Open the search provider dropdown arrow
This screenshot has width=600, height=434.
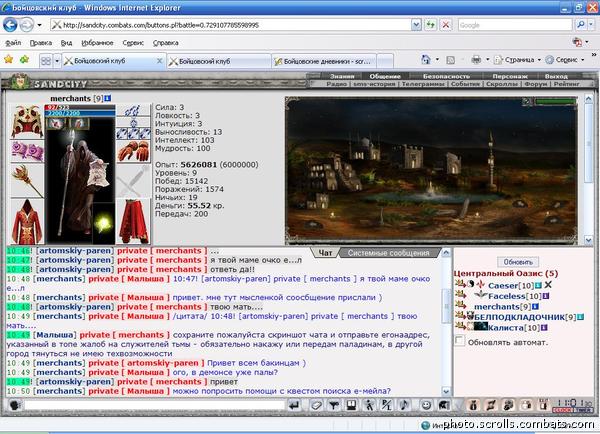point(592,25)
